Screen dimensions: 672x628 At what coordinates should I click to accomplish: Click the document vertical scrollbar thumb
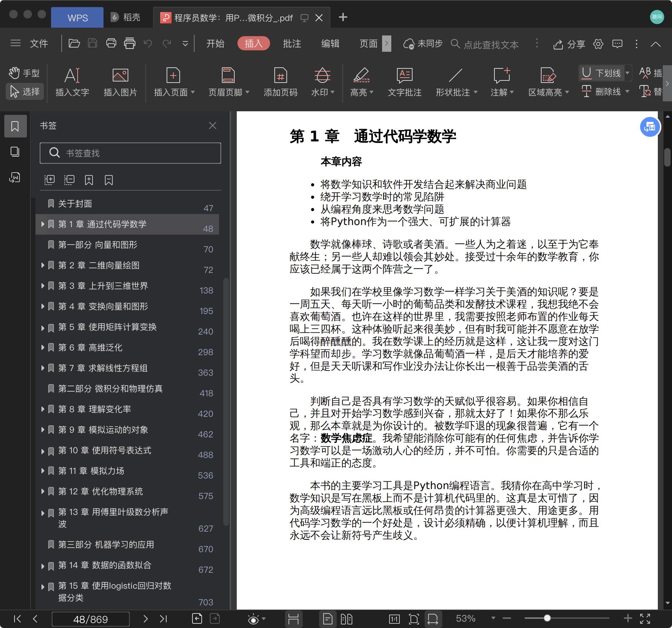point(667,157)
